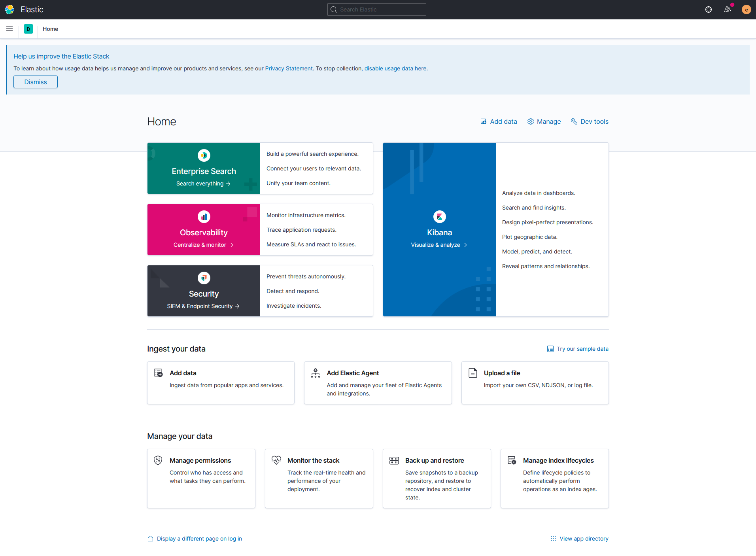
Task: Dismiss the usage data banner
Action: tap(35, 82)
